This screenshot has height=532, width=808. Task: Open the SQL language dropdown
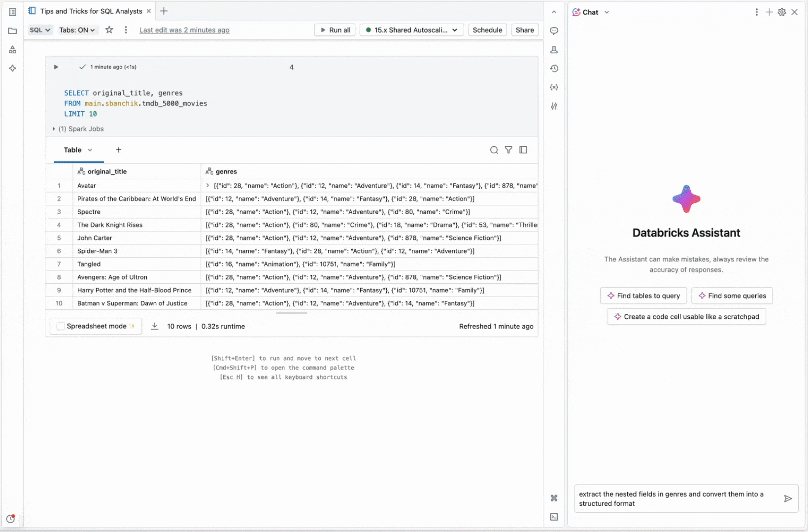click(x=40, y=30)
